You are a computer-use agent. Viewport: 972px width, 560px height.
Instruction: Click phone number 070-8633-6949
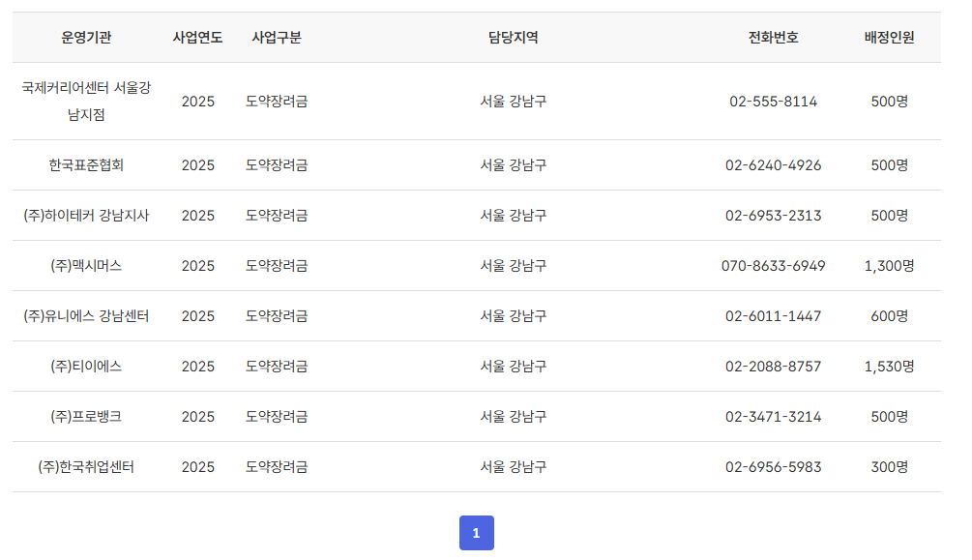[x=773, y=265]
